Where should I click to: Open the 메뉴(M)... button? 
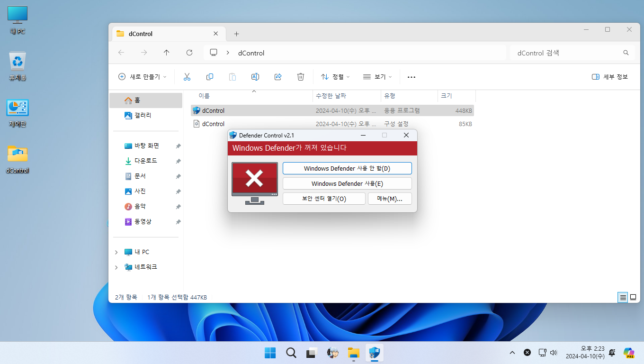point(390,199)
